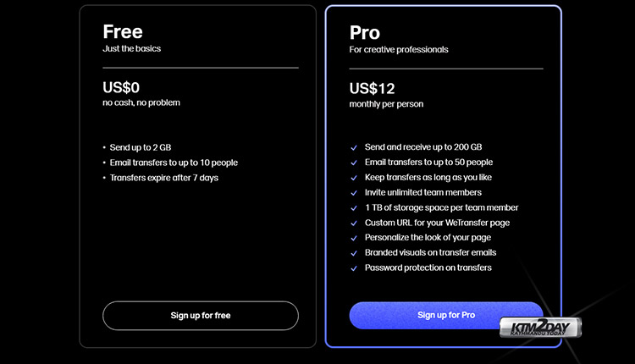Screen dimensions: 635x364
Task: Click checkmark next to Invite unlimited team members
Action: click(x=354, y=193)
